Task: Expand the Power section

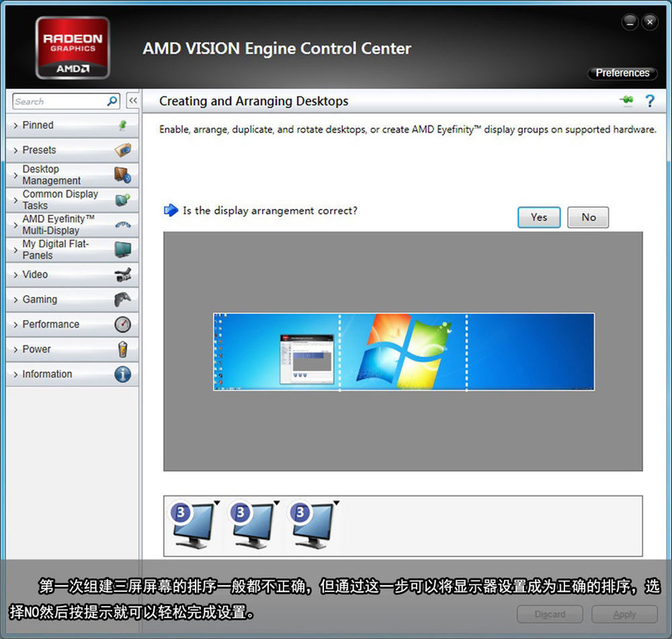Action: (x=72, y=349)
